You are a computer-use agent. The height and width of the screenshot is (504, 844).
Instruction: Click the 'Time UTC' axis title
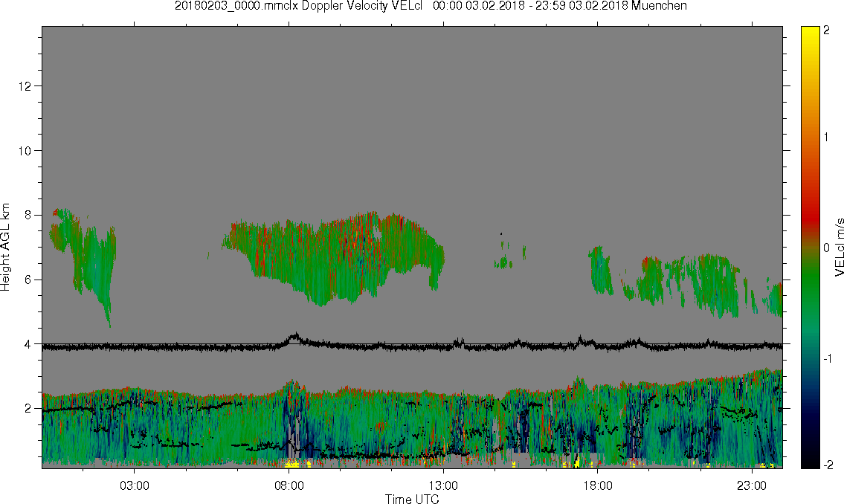412,499
